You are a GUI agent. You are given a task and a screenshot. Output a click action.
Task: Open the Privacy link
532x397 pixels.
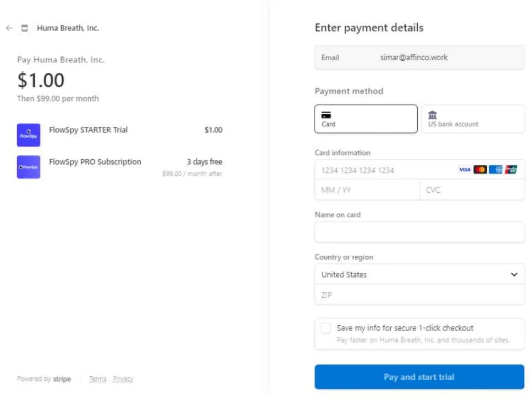123,379
